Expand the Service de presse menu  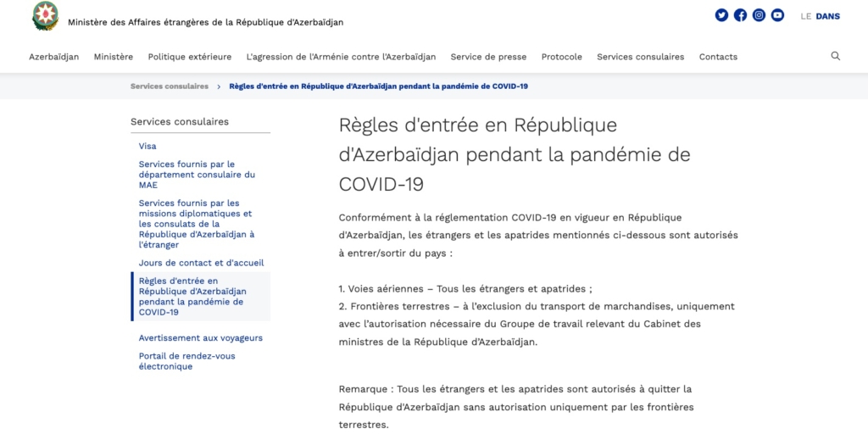tap(488, 57)
